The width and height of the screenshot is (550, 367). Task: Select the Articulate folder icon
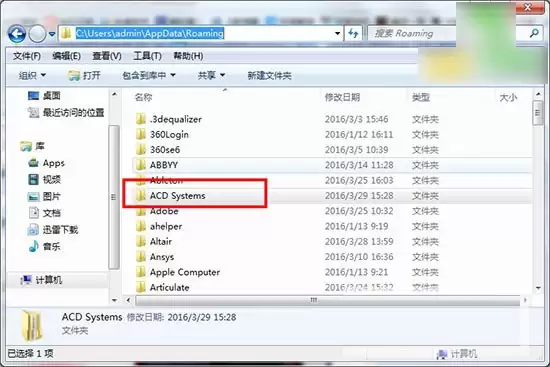[141, 287]
